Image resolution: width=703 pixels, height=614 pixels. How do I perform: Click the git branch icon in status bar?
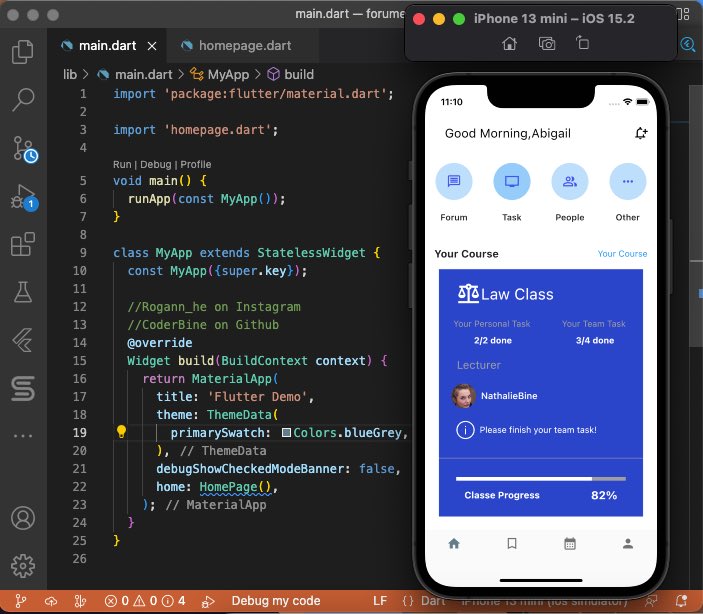(x=21, y=601)
